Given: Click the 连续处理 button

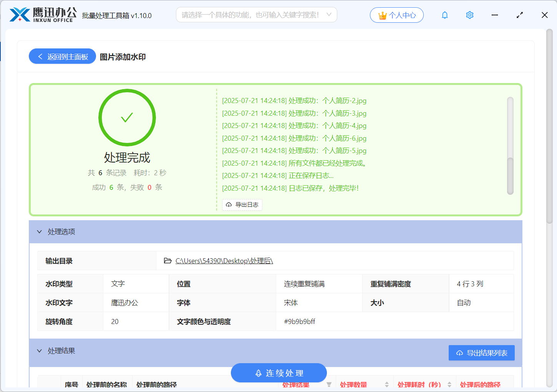Looking at the screenshot, I should pos(279,373).
